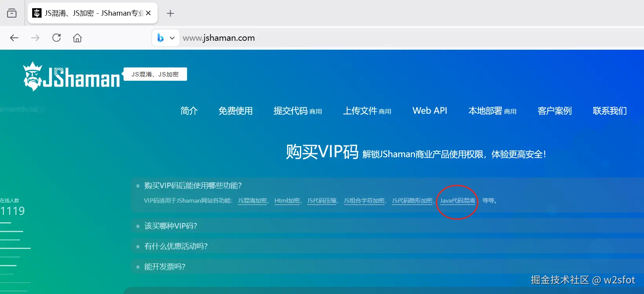Screen dimensions: 644x294
Task: Click the www.jshaman.com address bar
Action: click(218, 38)
